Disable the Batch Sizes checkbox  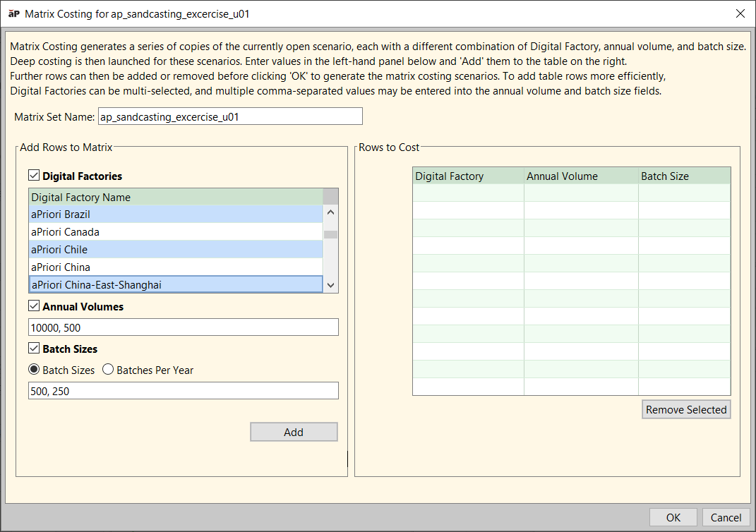pyautogui.click(x=34, y=349)
